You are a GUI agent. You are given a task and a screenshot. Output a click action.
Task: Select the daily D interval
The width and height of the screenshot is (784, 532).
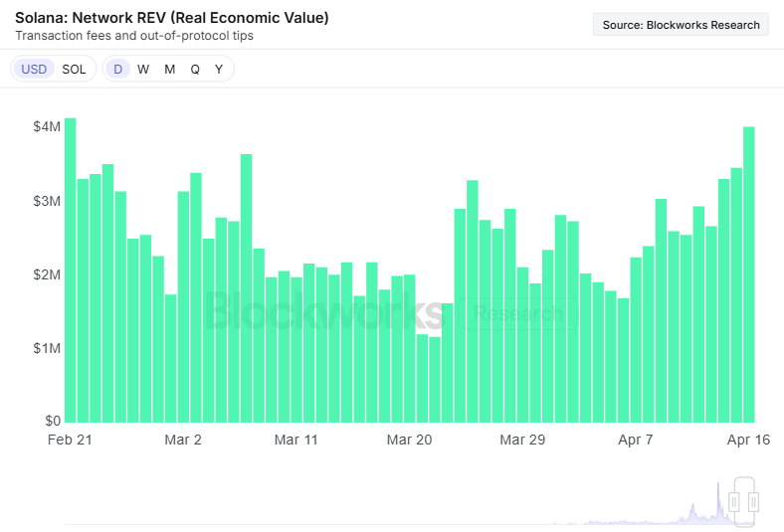point(118,69)
